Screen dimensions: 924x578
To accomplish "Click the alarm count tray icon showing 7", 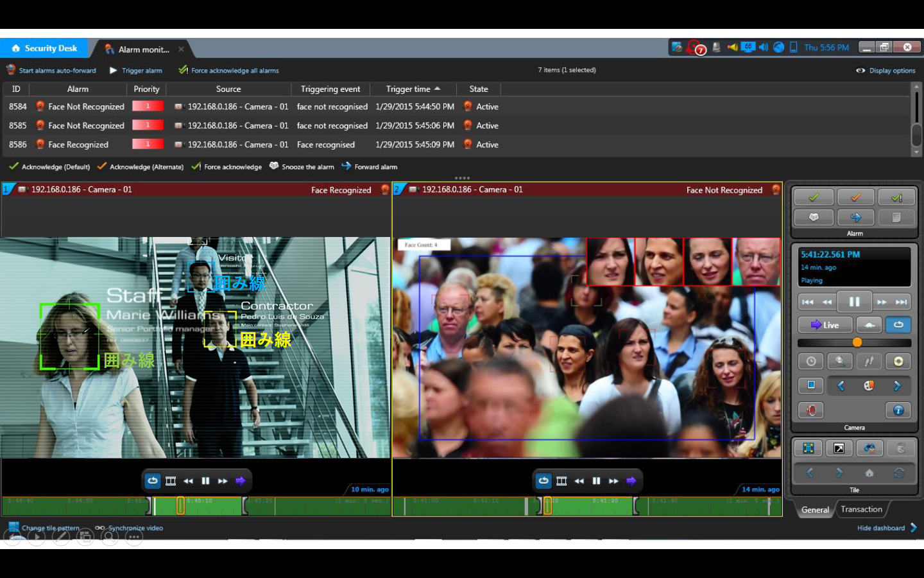I will coord(696,48).
